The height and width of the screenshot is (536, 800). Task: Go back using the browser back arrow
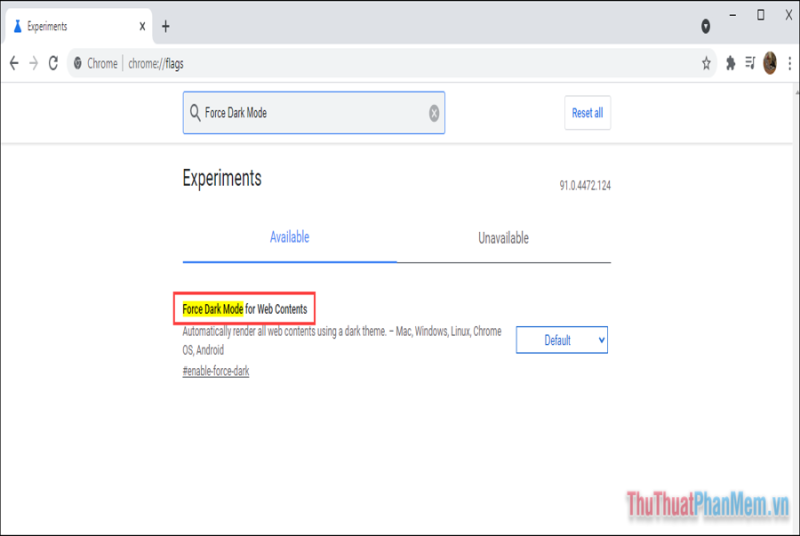point(14,63)
